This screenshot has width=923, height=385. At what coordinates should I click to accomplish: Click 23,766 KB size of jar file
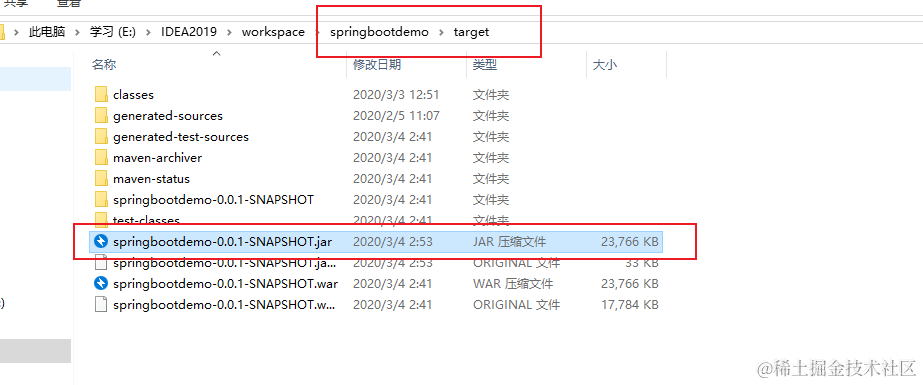[x=629, y=241]
